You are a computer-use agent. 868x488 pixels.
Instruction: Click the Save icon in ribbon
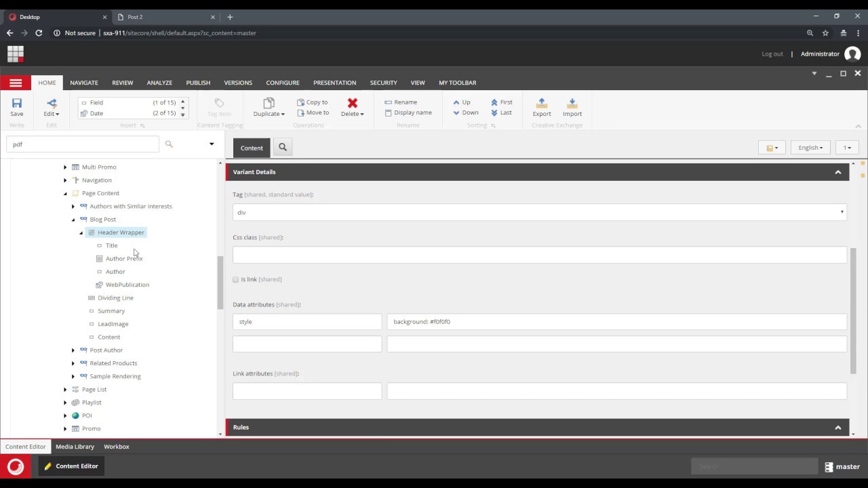point(16,103)
